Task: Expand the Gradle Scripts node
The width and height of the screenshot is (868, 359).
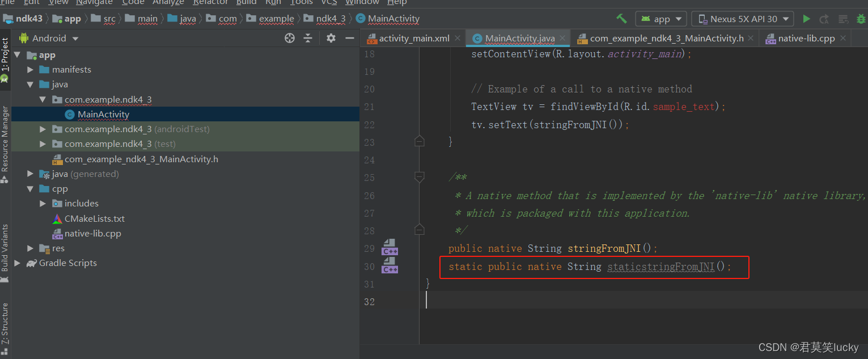Action: [x=17, y=263]
